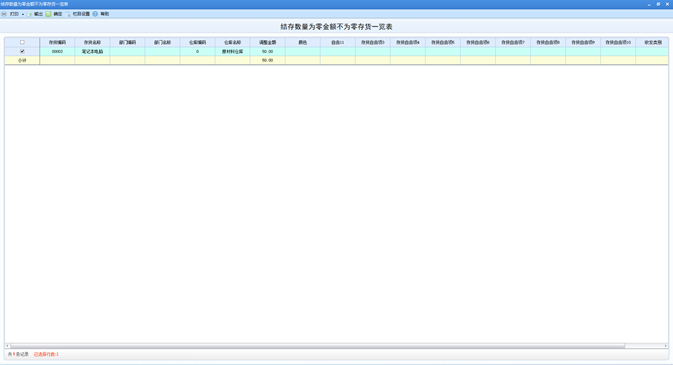Click the horizontal scrollbar right arrow
The image size is (673, 365).
(x=666, y=346)
